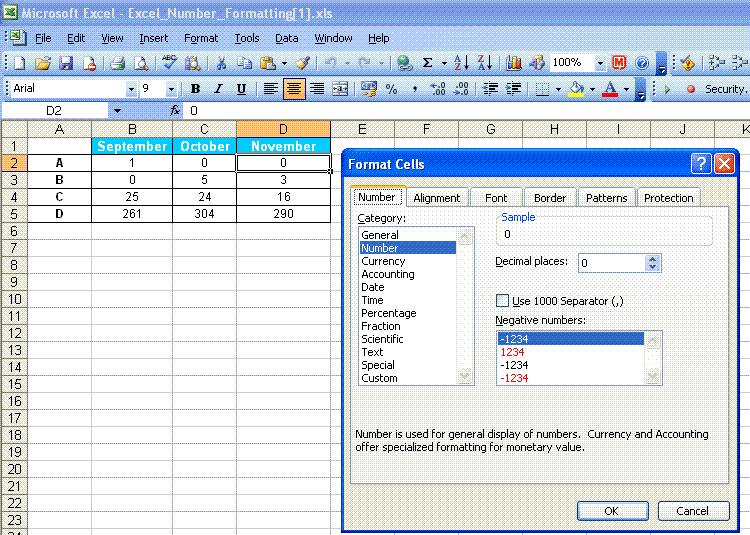This screenshot has height=535, width=750.
Task: Select the Currency category
Action: coord(383,261)
